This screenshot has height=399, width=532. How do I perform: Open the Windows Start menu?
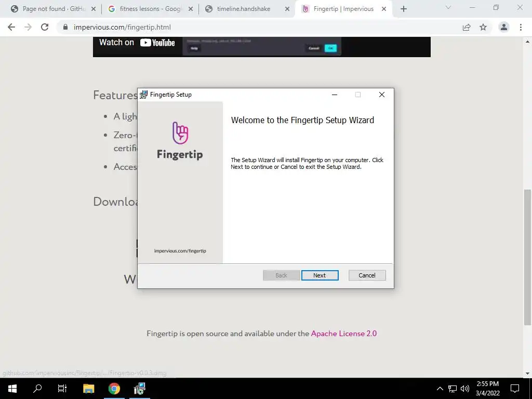(x=12, y=389)
